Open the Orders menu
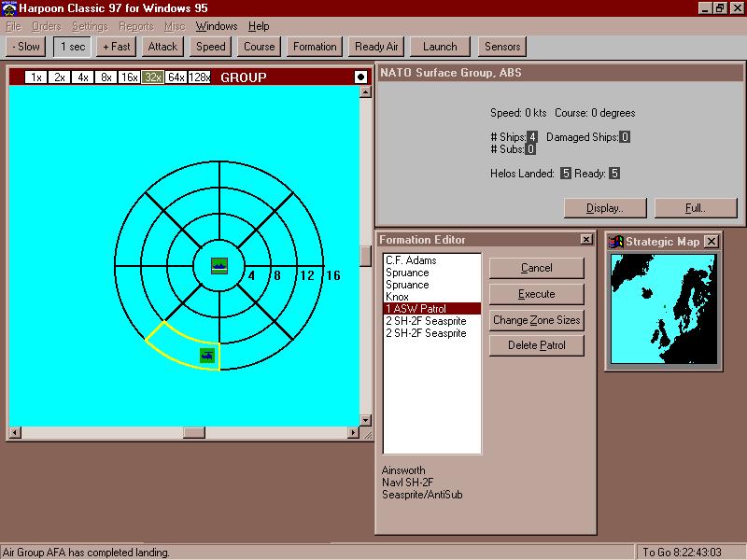Viewport: 747px width, 560px height. click(x=46, y=26)
